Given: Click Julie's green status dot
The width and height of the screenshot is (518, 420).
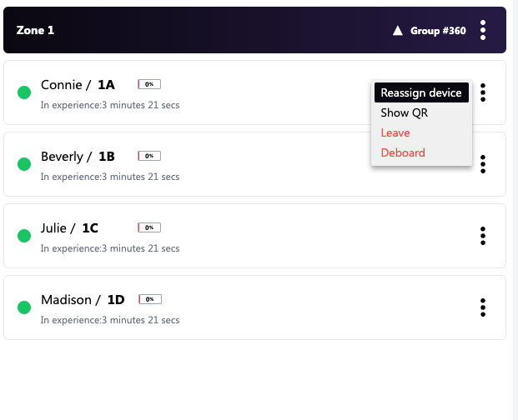Looking at the screenshot, I should (x=24, y=236).
